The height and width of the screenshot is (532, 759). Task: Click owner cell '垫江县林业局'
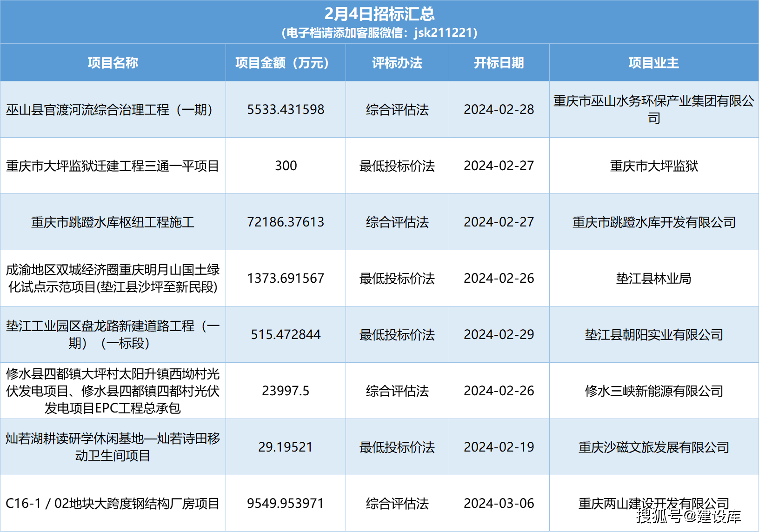(654, 279)
